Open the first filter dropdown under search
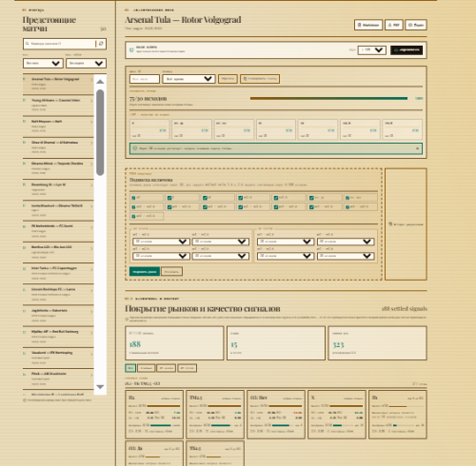Image resolution: width=476 pixels, height=466 pixels. [x=43, y=63]
